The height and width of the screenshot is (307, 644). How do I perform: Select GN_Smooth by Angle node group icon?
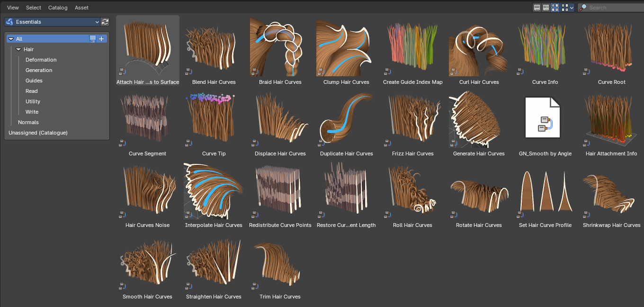(x=543, y=118)
